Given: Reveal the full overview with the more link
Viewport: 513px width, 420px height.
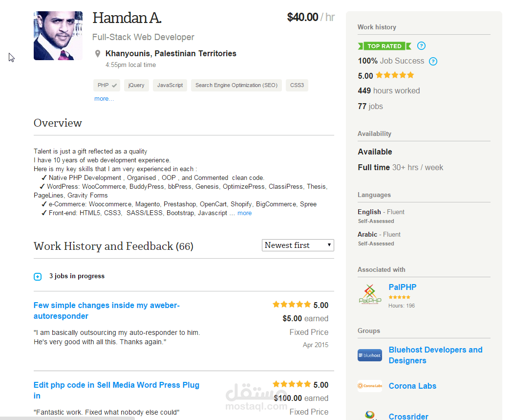Looking at the screenshot, I should [244, 213].
